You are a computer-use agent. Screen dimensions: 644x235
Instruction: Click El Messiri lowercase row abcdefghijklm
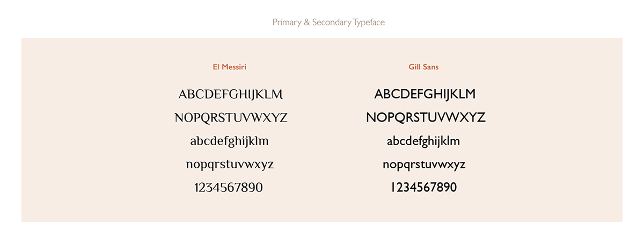(229, 141)
